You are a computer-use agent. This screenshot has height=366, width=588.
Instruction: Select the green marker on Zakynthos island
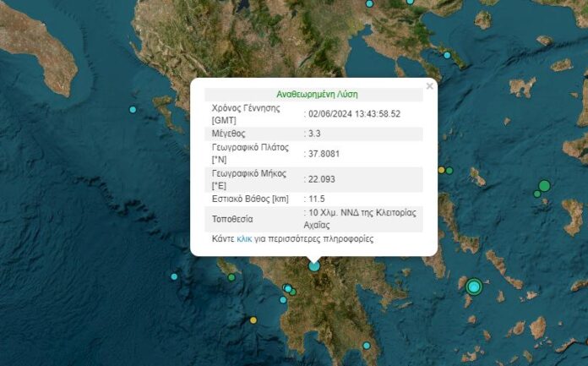click(231, 276)
